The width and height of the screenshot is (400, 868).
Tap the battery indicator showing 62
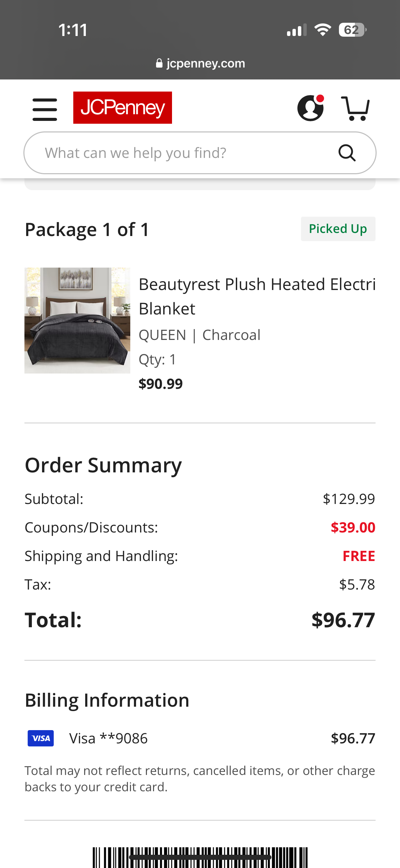(x=353, y=30)
